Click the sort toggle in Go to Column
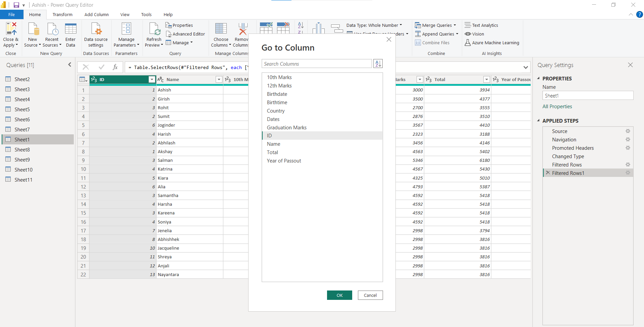This screenshot has width=644, height=327. tap(378, 64)
